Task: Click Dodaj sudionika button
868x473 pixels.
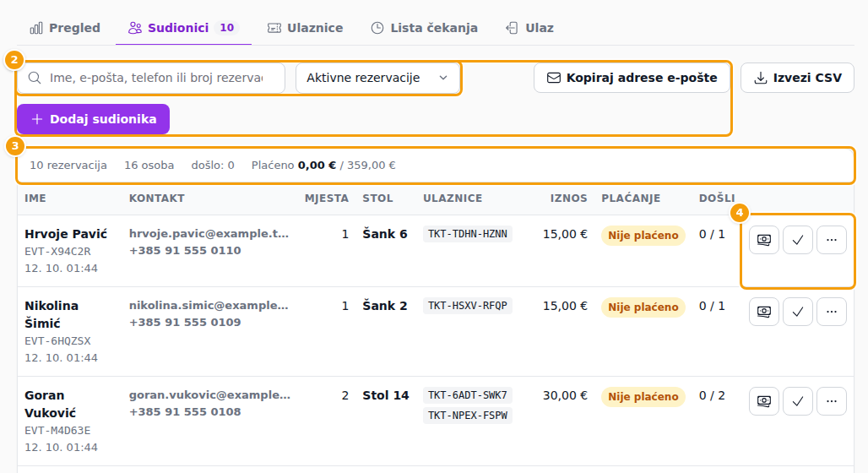Action: tap(93, 119)
